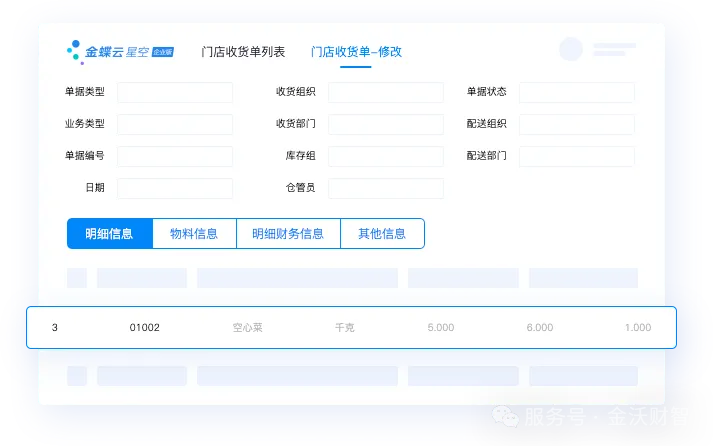Screen dimensions: 713x446
Task: Click the 1.000 value cell
Action: pyautogui.click(x=638, y=327)
